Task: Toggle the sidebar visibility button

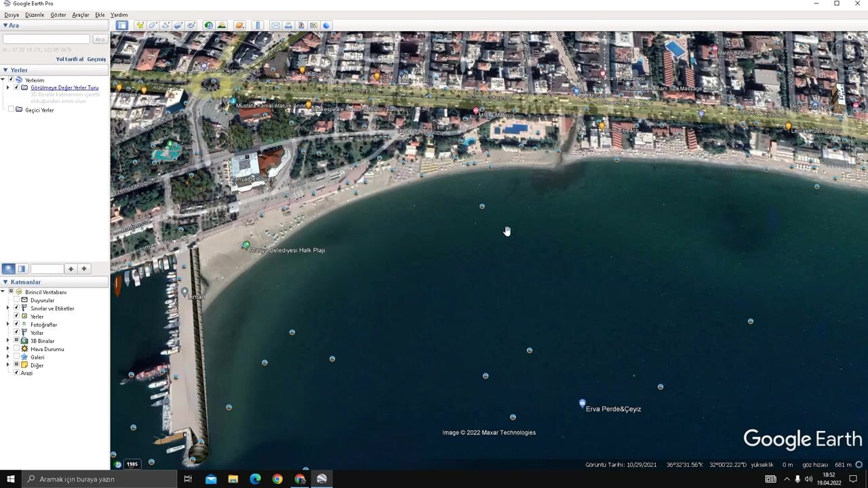Action: click(x=121, y=25)
